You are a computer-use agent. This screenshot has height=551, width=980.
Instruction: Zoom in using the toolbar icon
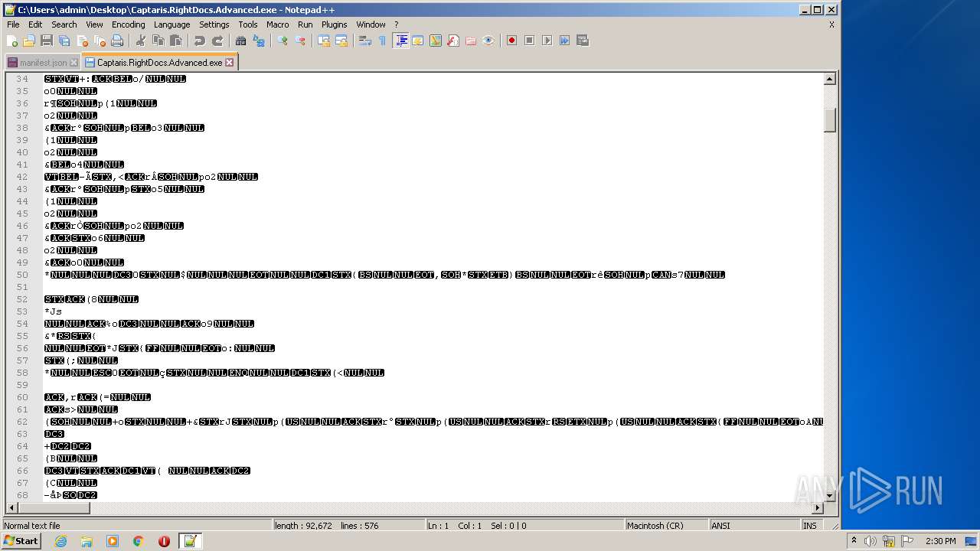tap(283, 41)
